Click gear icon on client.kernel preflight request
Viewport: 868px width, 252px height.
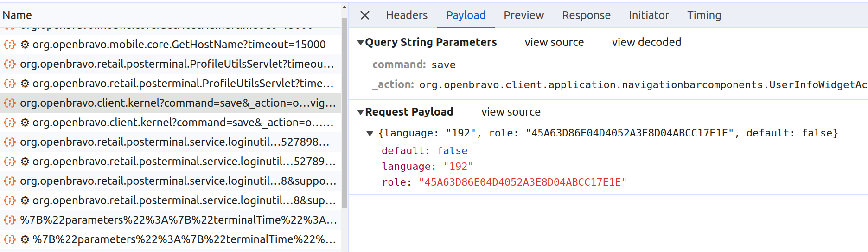[25, 123]
